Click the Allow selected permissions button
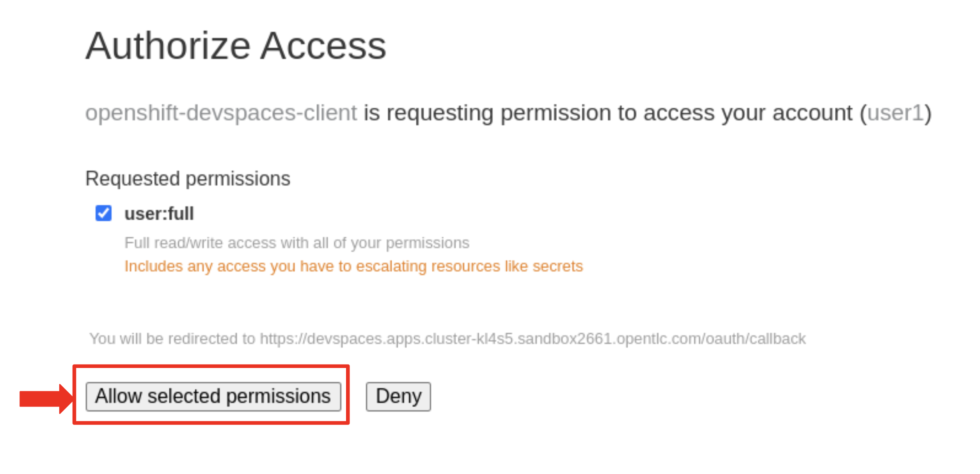Image resolution: width=980 pixels, height=474 pixels. (x=213, y=396)
